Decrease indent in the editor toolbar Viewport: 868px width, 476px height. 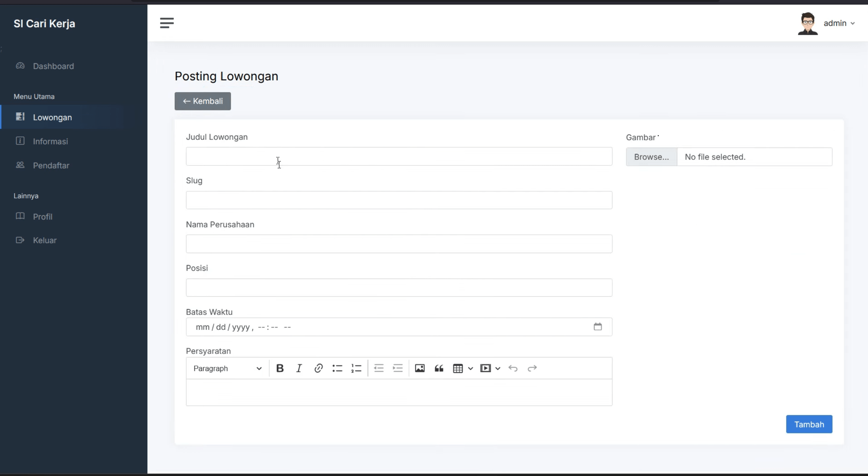click(x=379, y=368)
